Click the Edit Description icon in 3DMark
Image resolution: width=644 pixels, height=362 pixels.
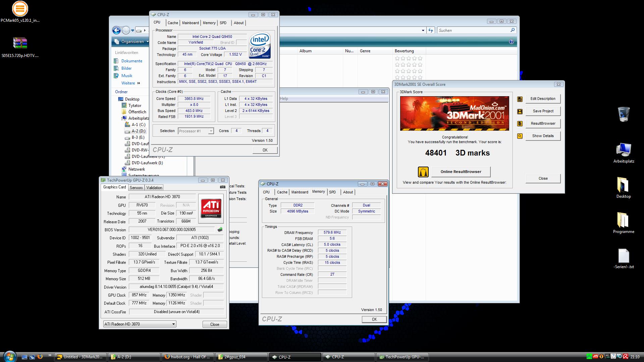pos(520,99)
